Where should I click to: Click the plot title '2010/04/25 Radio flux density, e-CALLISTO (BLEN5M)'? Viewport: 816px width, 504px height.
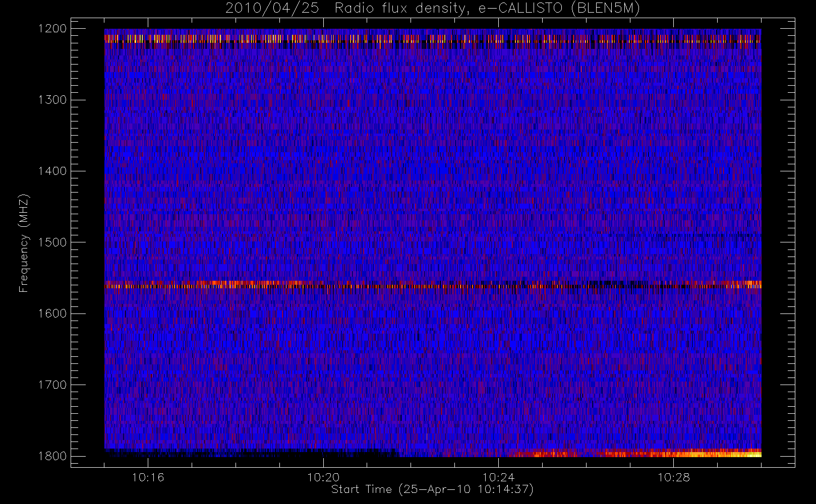(432, 8)
